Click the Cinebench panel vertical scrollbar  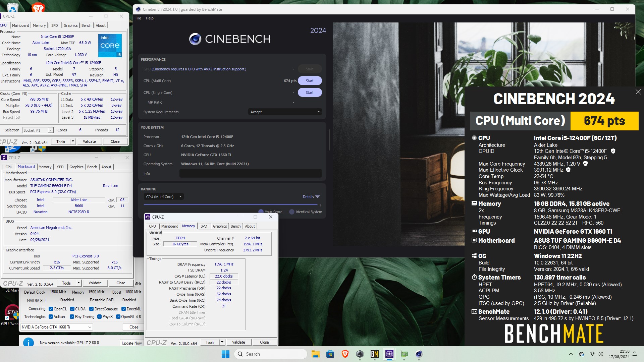(329, 139)
